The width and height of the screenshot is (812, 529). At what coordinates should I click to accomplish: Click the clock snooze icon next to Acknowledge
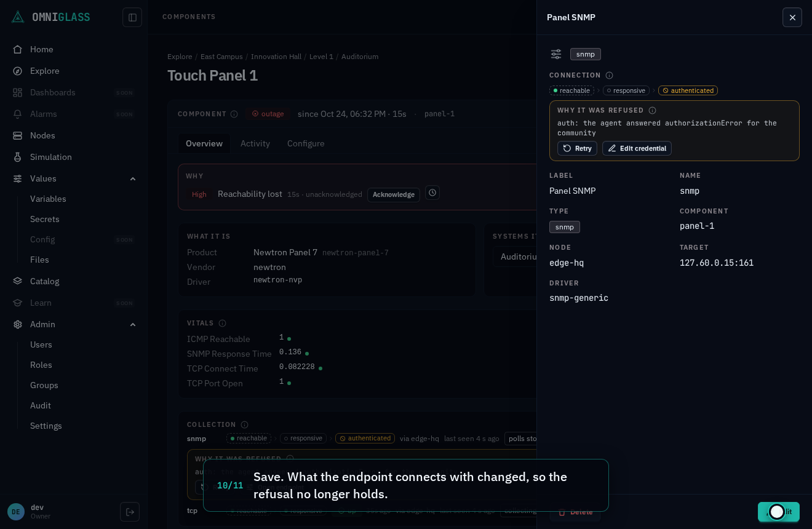coord(432,193)
